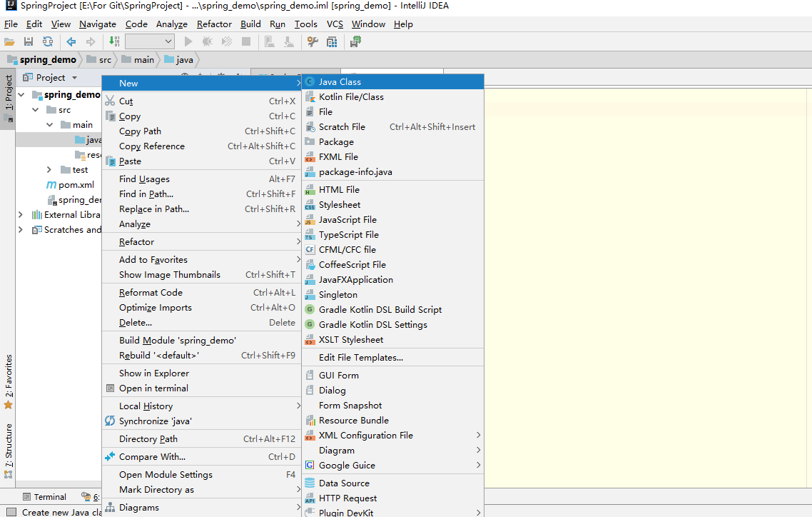
Task: Open the VCS menu
Action: 335,24
